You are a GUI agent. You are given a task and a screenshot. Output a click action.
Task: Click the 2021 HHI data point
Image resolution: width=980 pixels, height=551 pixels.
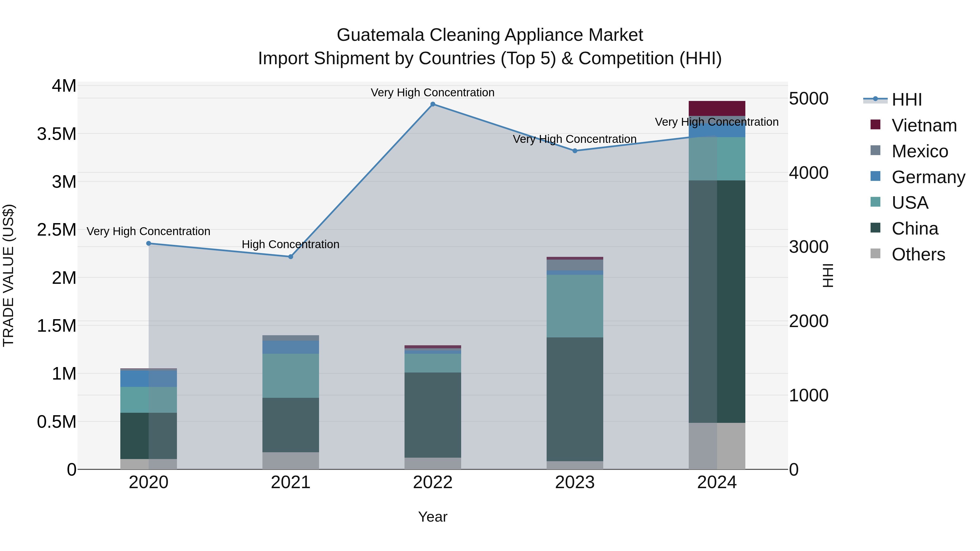coord(291,257)
